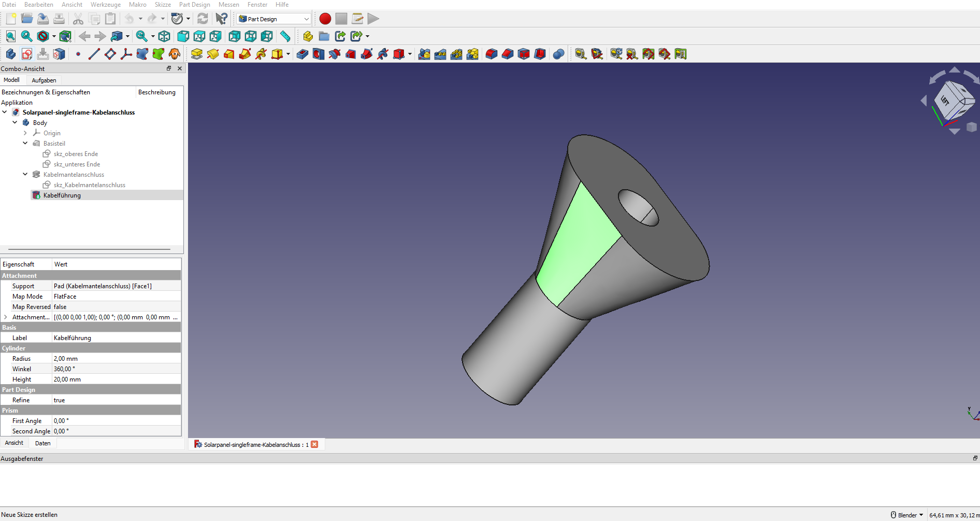
Task: Toggle the Map Reversed value
Action: 116,307
